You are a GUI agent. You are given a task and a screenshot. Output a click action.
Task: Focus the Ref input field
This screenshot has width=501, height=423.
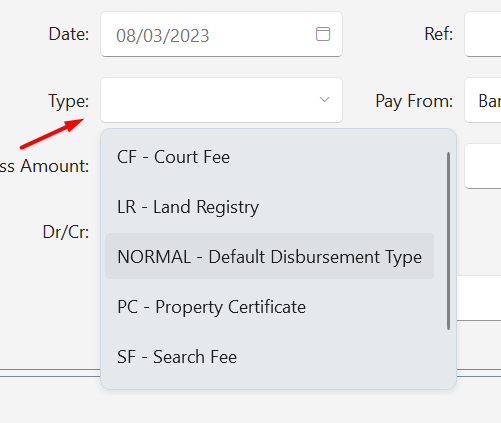pos(483,34)
